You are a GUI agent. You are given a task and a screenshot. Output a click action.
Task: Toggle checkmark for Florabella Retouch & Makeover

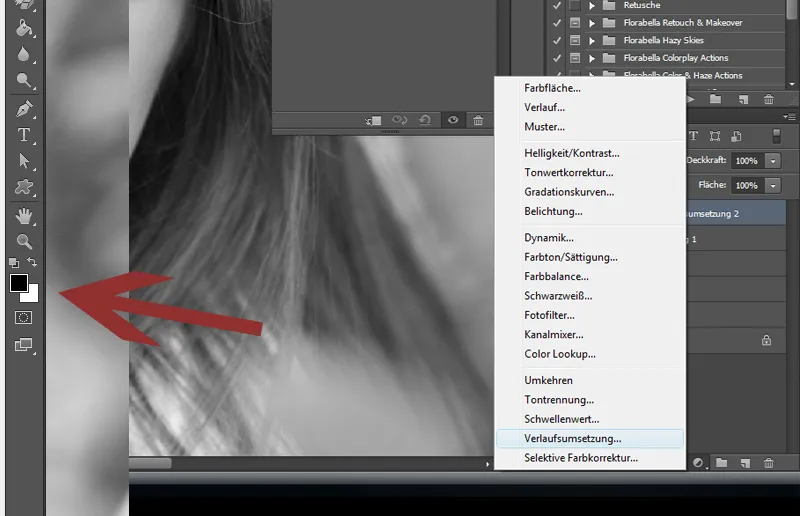557,23
